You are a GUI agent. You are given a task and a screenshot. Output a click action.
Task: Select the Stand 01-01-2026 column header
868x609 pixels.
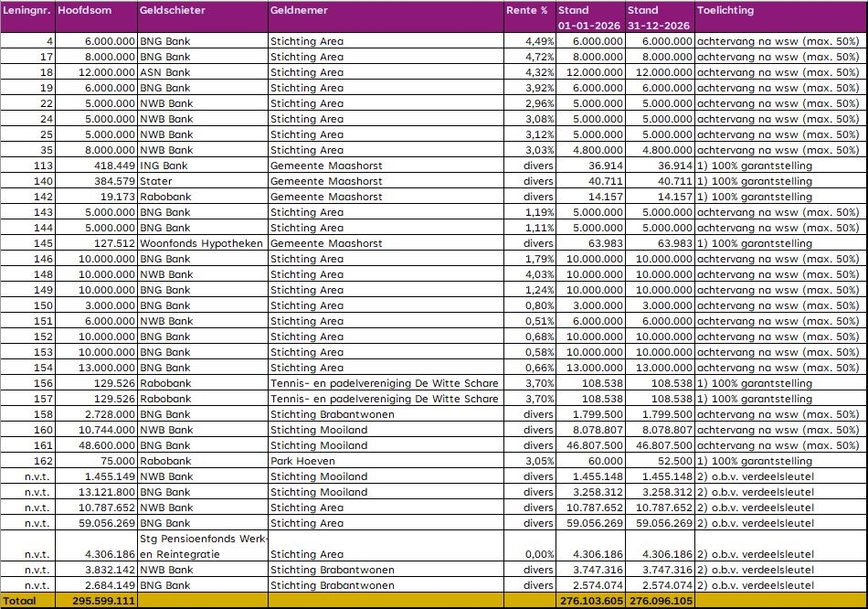(x=591, y=17)
